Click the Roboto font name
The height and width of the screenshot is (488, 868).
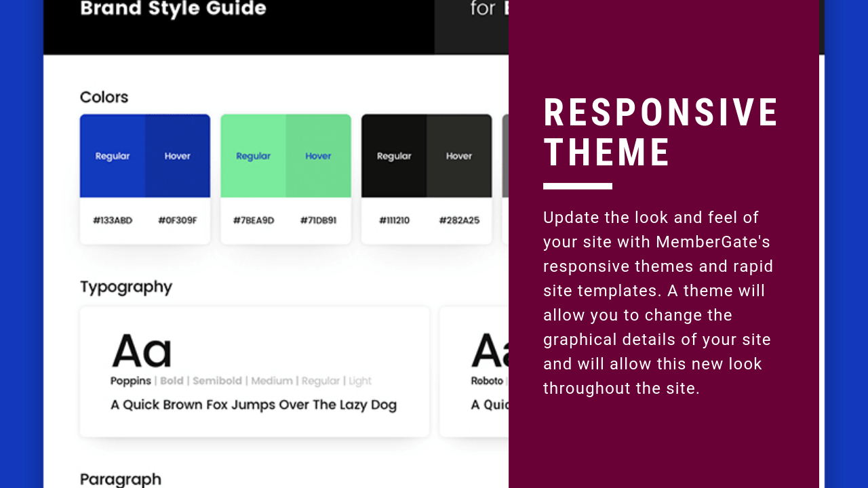click(x=487, y=381)
